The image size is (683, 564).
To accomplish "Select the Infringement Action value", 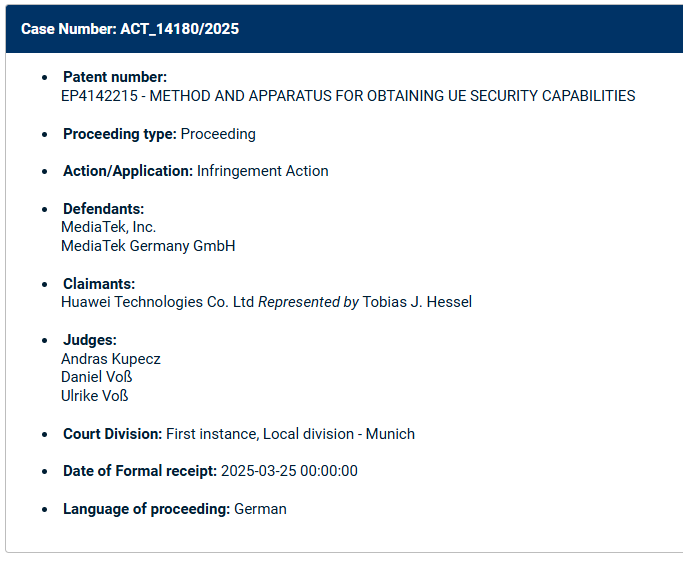I will (x=263, y=171).
